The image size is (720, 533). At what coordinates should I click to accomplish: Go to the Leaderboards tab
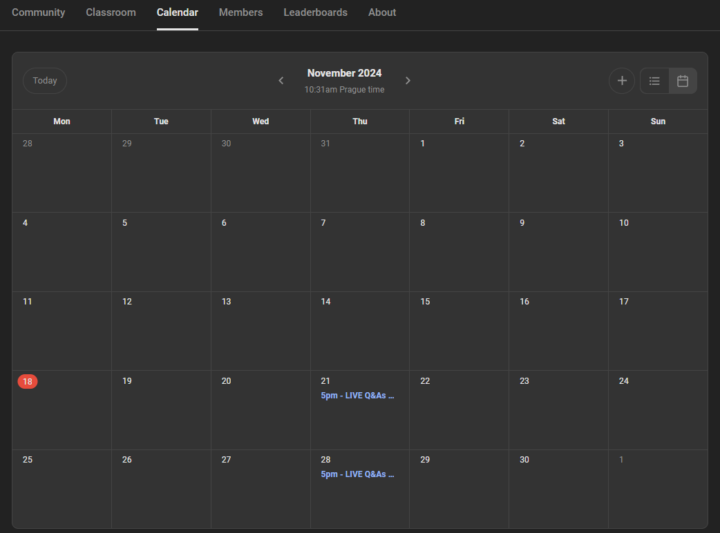[315, 13]
